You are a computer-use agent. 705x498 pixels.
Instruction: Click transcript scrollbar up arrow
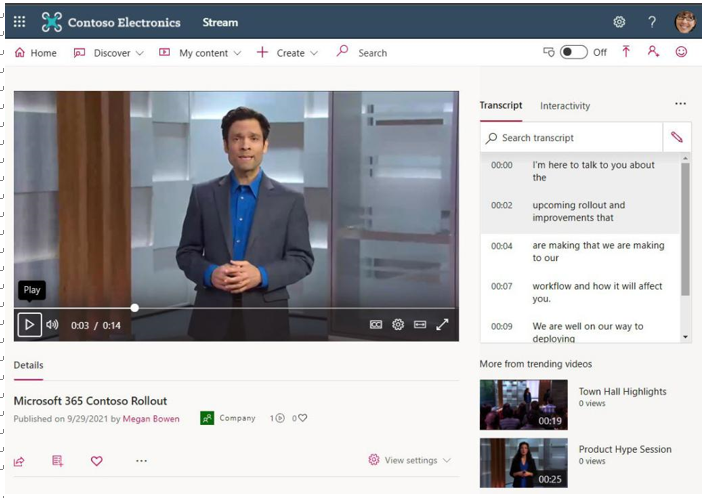tap(685, 158)
